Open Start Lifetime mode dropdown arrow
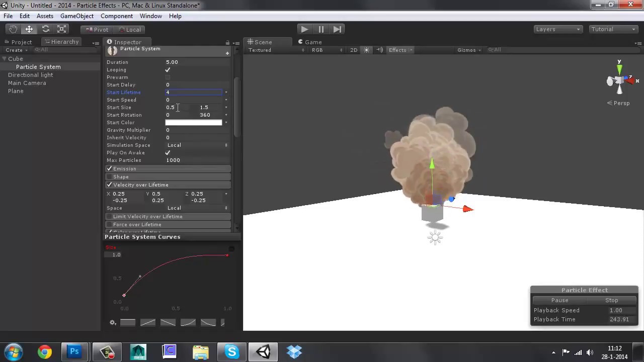This screenshot has height=362, width=644. point(226,93)
